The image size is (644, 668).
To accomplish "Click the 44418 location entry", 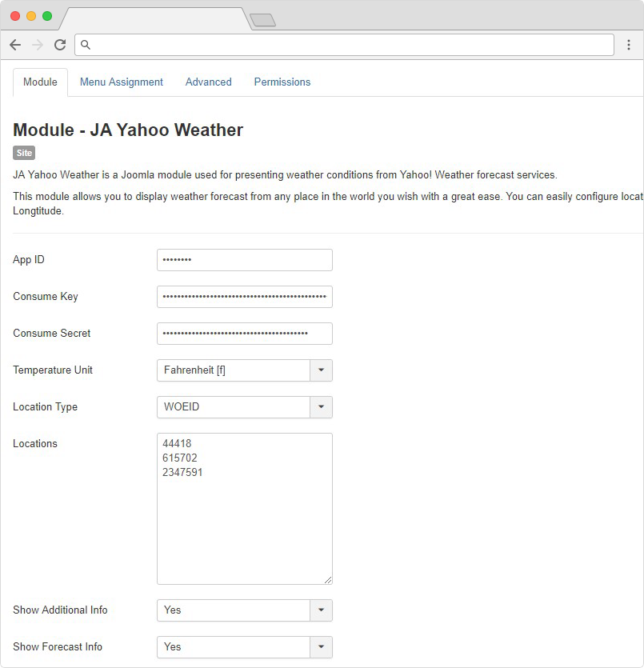I will coord(177,443).
